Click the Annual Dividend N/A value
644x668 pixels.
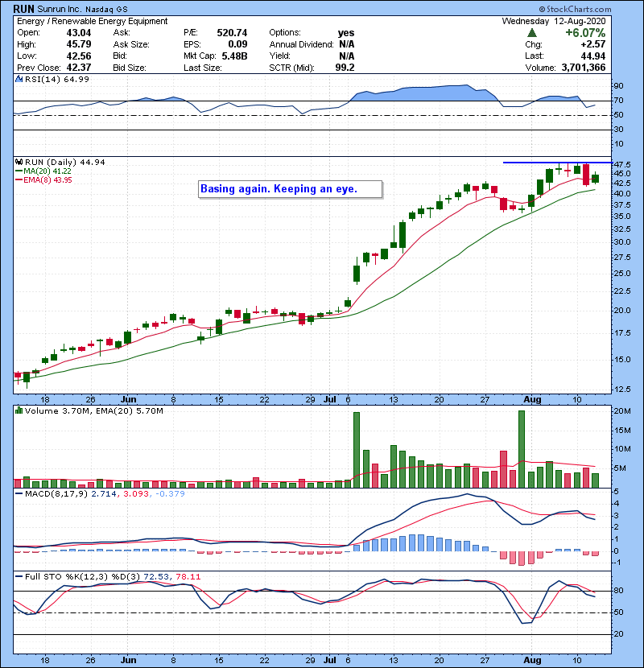346,44
